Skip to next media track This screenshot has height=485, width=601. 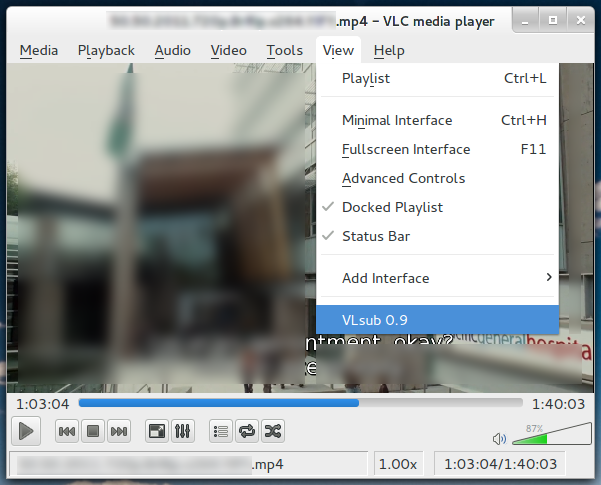(119, 431)
